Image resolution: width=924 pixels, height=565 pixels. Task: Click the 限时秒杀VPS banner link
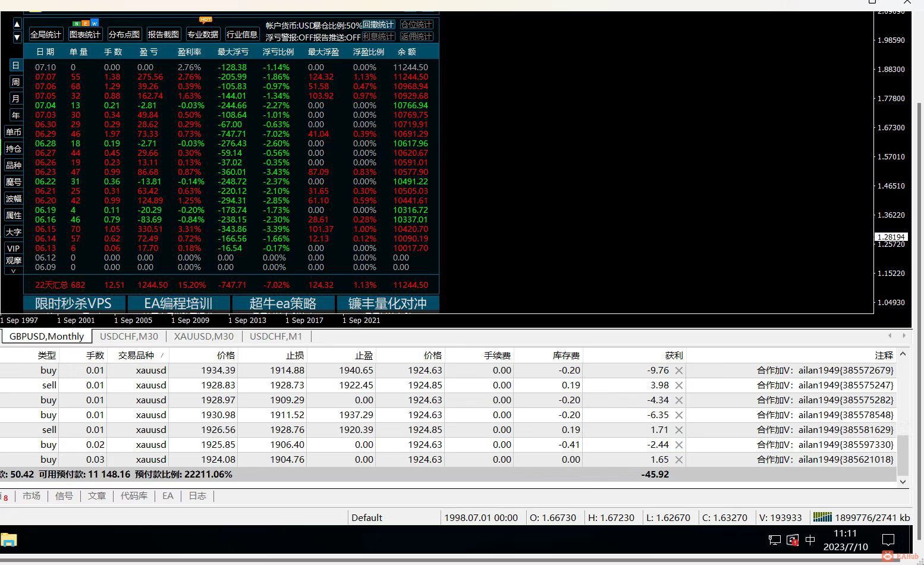click(x=74, y=303)
